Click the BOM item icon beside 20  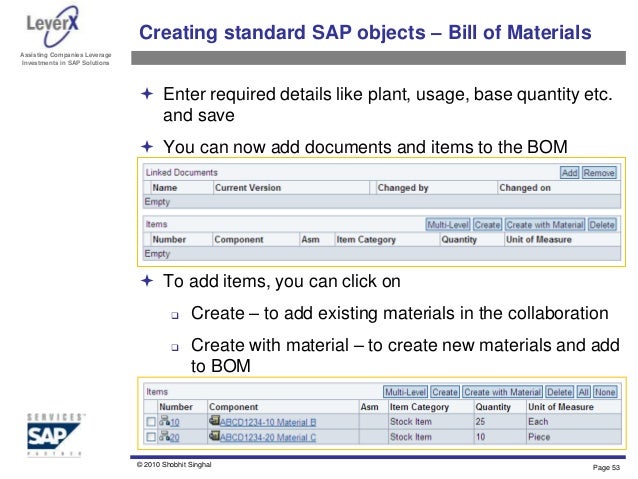[164, 435]
